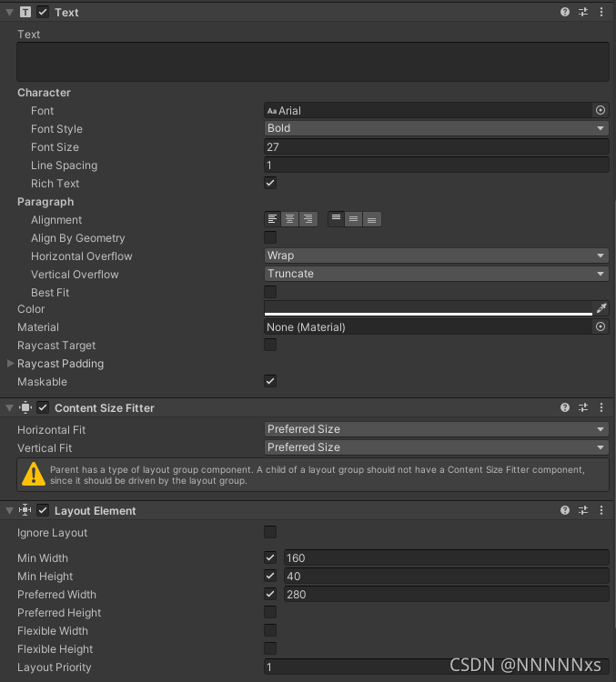Click the Layout Element component icon
This screenshot has height=682, width=616.
pos(25,510)
